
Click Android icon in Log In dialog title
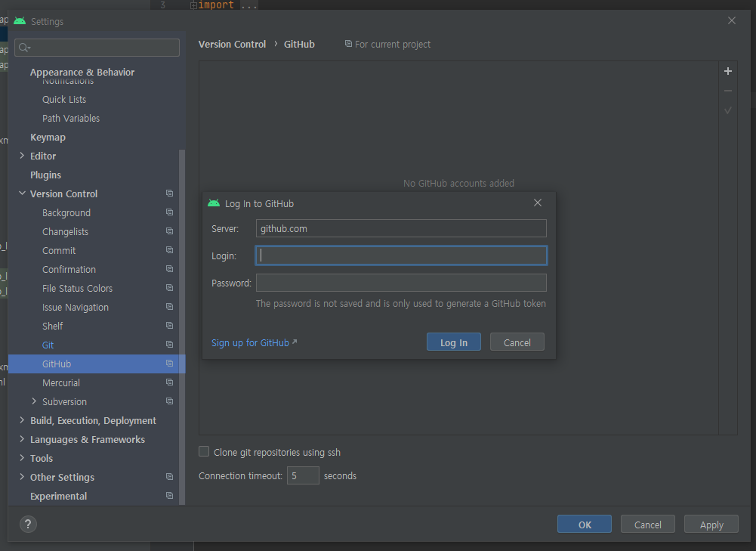coord(214,203)
